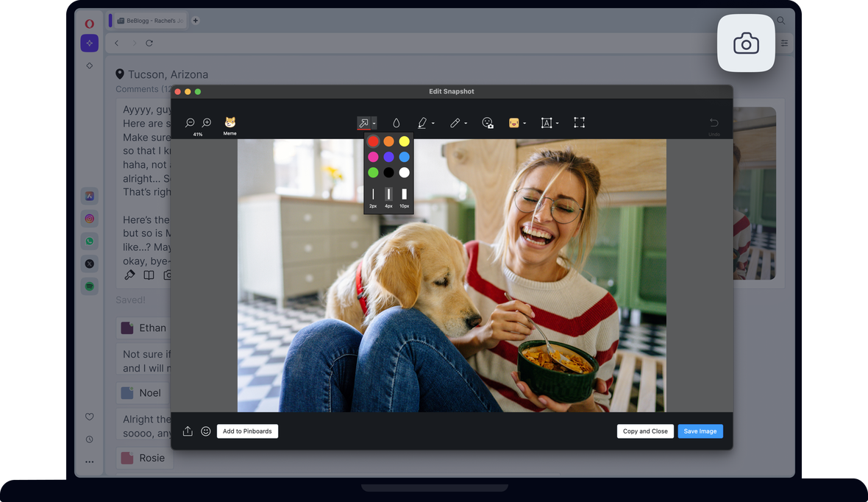Screen dimensions: 868x502
Task: Undo the last edit
Action: [x=714, y=125]
